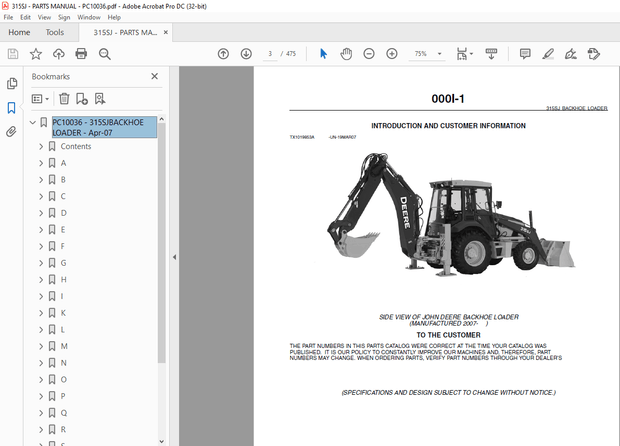The image size is (620, 446).
Task: Click the stamp tool icon
Action: click(x=594, y=54)
